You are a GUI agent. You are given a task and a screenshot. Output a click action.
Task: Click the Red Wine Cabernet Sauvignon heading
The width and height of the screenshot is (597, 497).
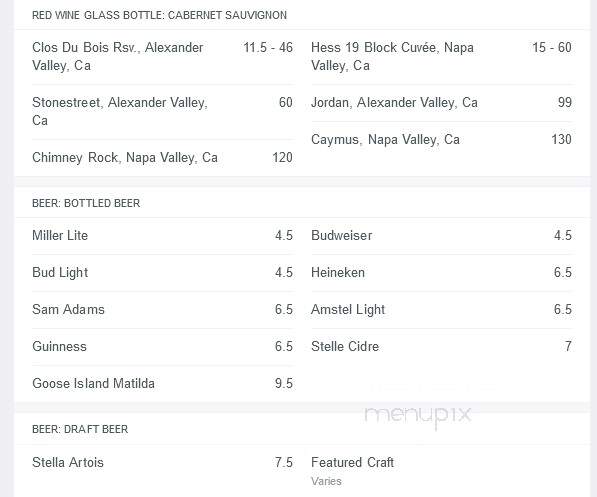coord(159,15)
